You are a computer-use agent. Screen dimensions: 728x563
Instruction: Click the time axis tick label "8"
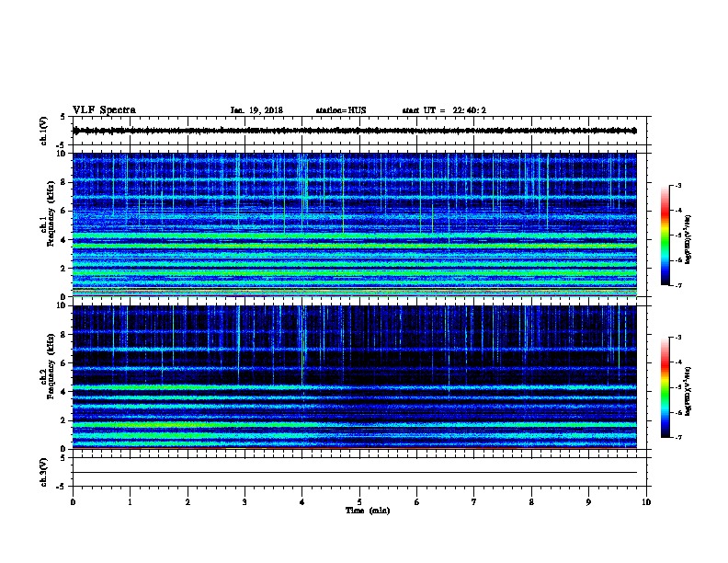(531, 502)
